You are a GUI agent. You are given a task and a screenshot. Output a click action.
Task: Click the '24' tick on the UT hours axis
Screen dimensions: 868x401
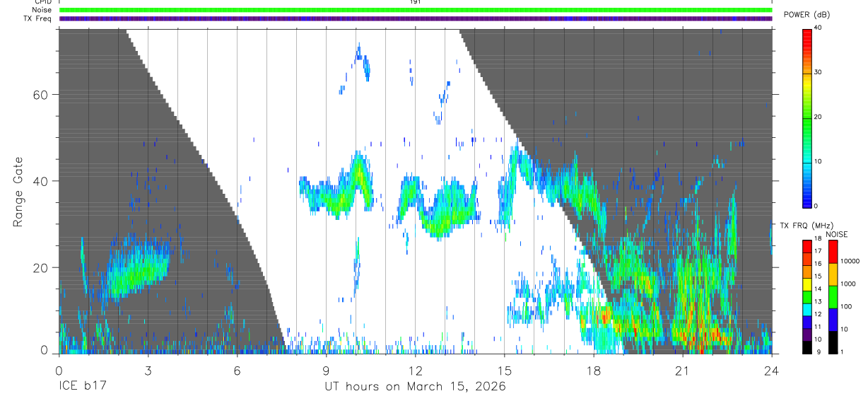pos(771,371)
